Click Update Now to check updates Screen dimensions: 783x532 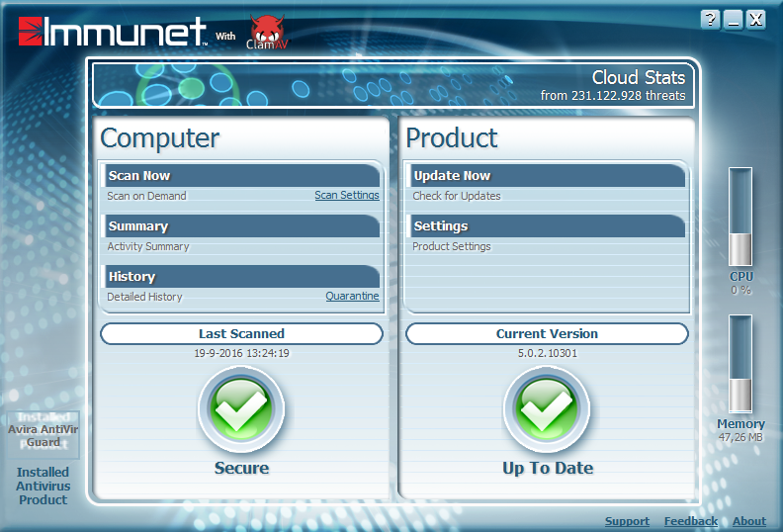[x=452, y=176]
